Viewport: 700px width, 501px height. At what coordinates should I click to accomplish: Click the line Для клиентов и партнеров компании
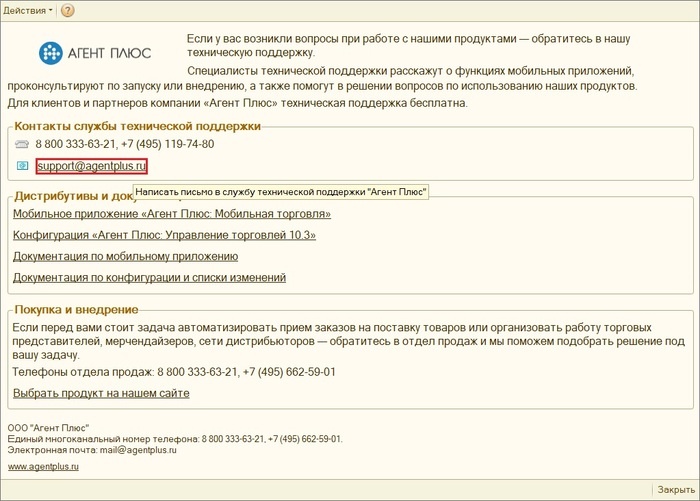(x=238, y=103)
